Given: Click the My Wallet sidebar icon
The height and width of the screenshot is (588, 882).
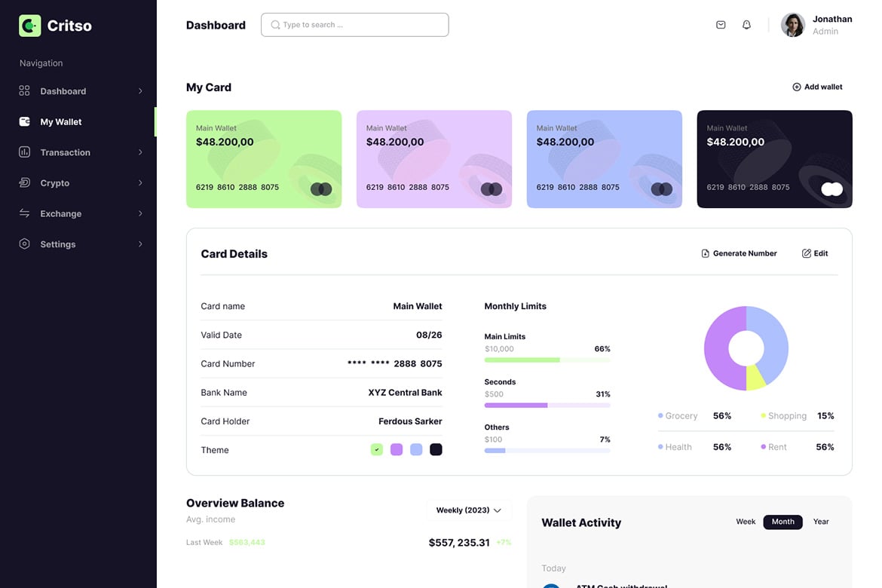Looking at the screenshot, I should click(x=24, y=121).
